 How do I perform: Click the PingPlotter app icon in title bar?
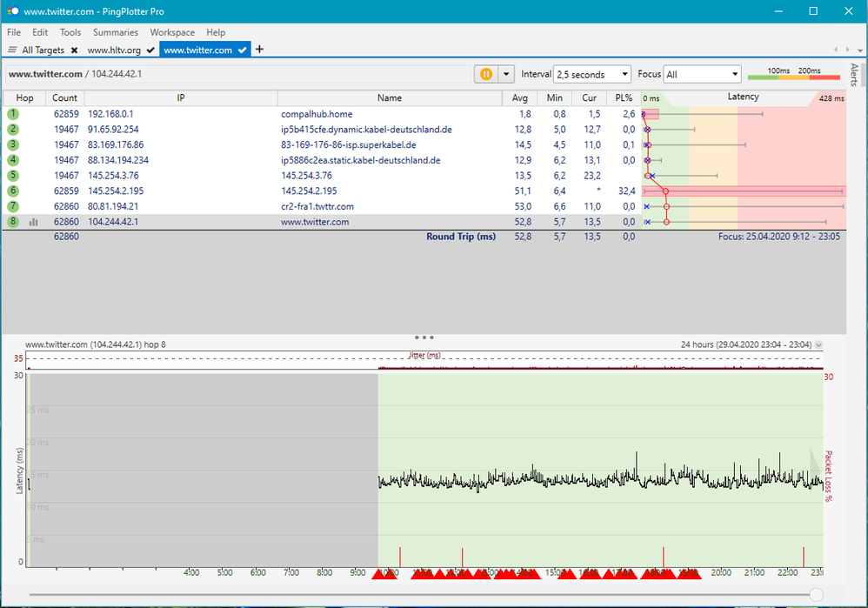coord(13,11)
